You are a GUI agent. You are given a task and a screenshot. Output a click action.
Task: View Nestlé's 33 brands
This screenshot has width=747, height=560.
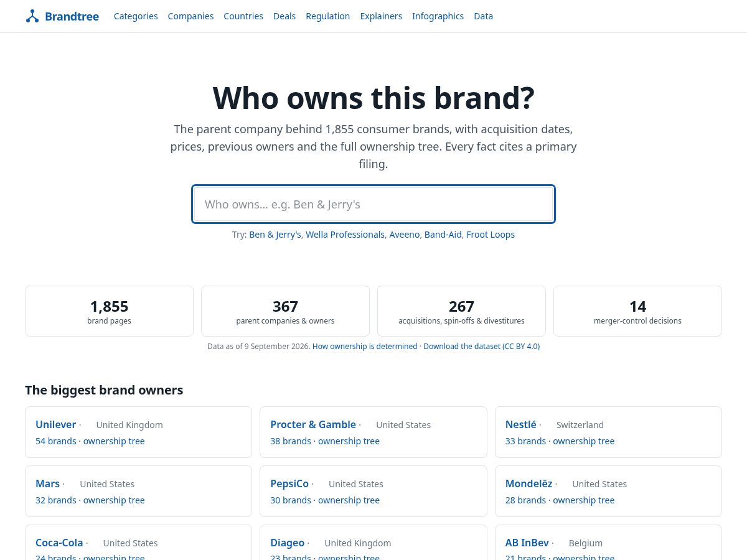525,441
